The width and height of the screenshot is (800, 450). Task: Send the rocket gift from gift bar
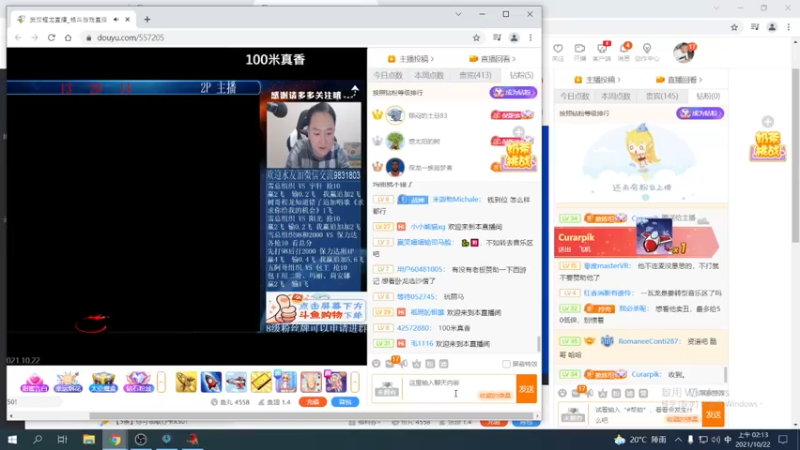[211, 382]
